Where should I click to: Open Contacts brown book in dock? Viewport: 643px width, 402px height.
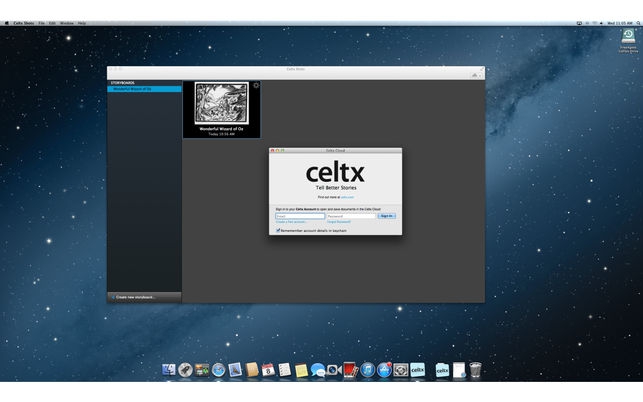pos(252,370)
